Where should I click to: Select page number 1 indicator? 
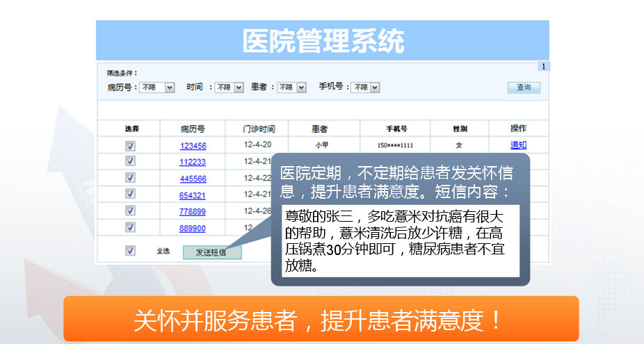pyautogui.click(x=543, y=66)
